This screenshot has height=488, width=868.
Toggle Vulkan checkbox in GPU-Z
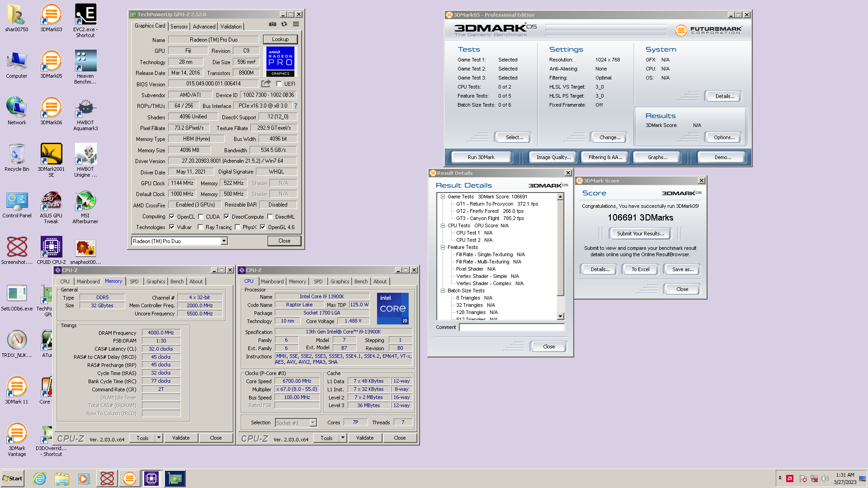[x=172, y=227]
